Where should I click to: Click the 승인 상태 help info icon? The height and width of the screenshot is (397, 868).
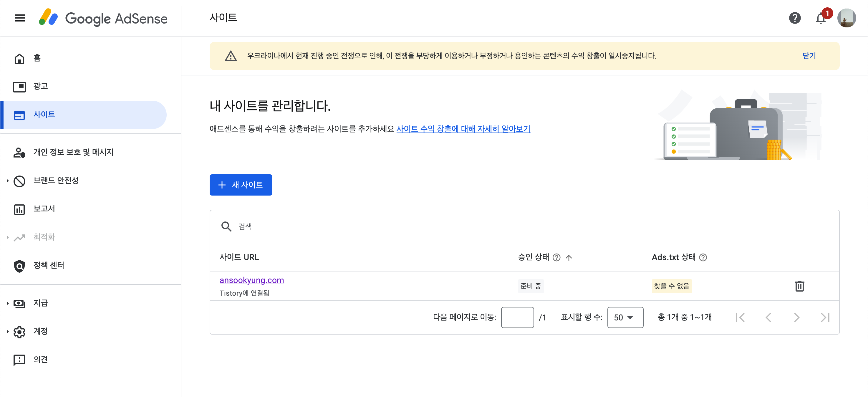coord(557,257)
